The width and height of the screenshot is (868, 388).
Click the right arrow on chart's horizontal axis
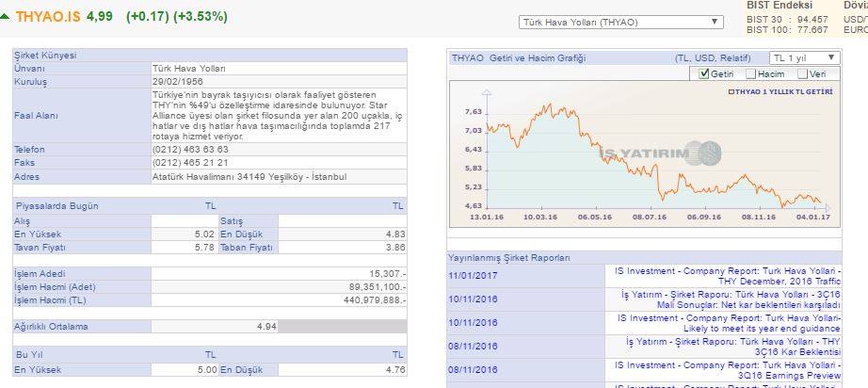[x=828, y=208]
